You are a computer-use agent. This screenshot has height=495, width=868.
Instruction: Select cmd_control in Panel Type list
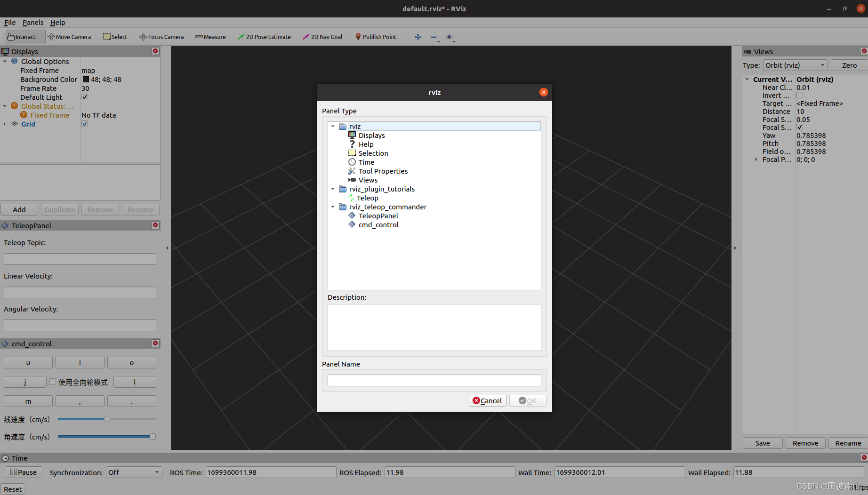(x=378, y=225)
